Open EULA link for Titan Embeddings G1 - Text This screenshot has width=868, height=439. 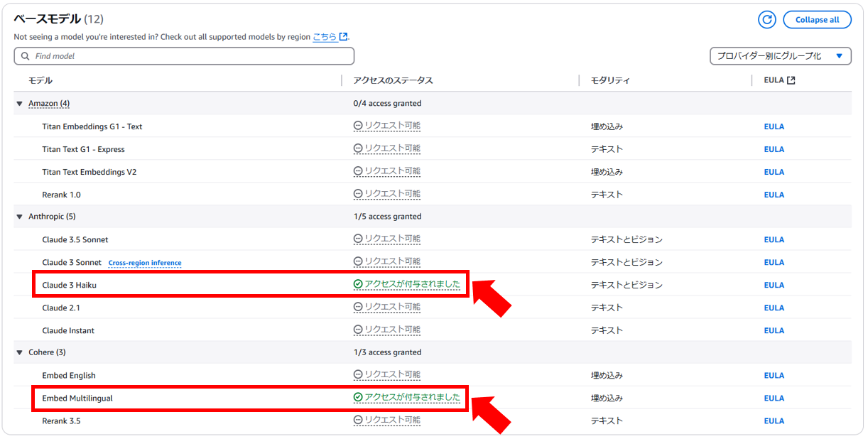click(774, 126)
